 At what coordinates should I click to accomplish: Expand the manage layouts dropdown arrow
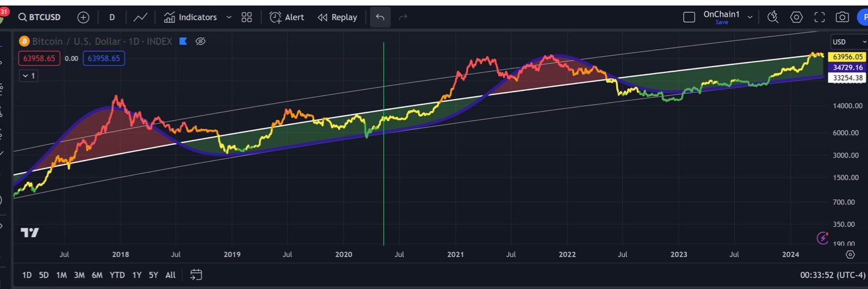750,17
